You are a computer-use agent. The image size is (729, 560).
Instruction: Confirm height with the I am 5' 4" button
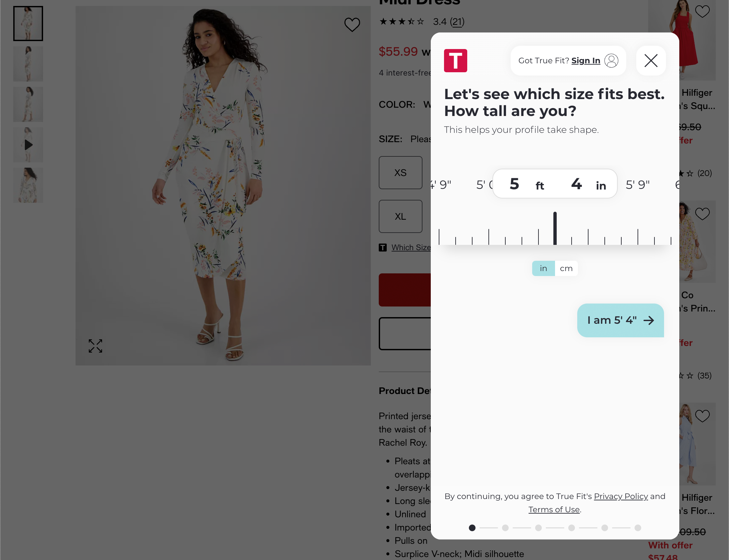click(x=620, y=320)
